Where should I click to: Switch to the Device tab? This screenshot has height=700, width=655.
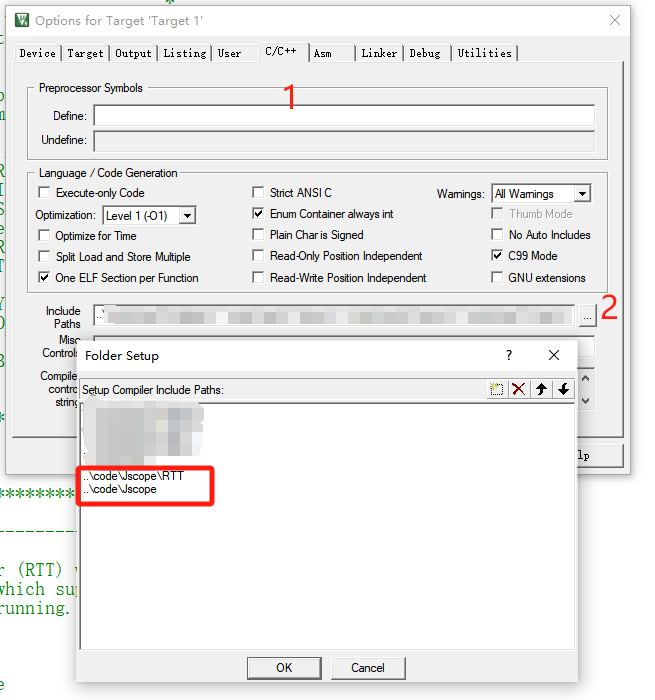point(38,53)
